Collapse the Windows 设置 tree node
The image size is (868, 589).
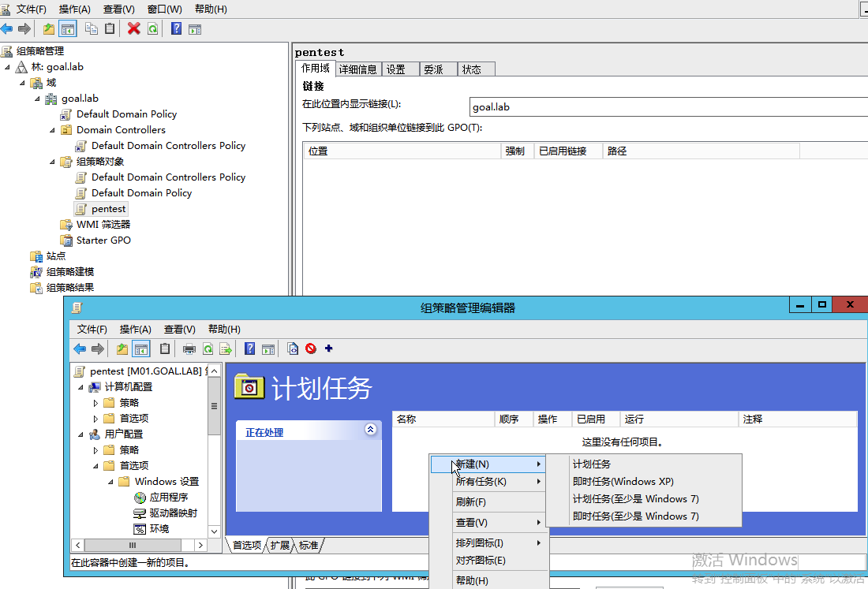point(110,482)
